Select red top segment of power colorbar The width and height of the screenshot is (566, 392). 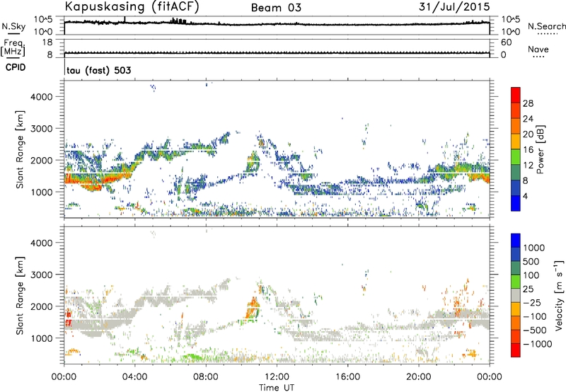point(516,96)
